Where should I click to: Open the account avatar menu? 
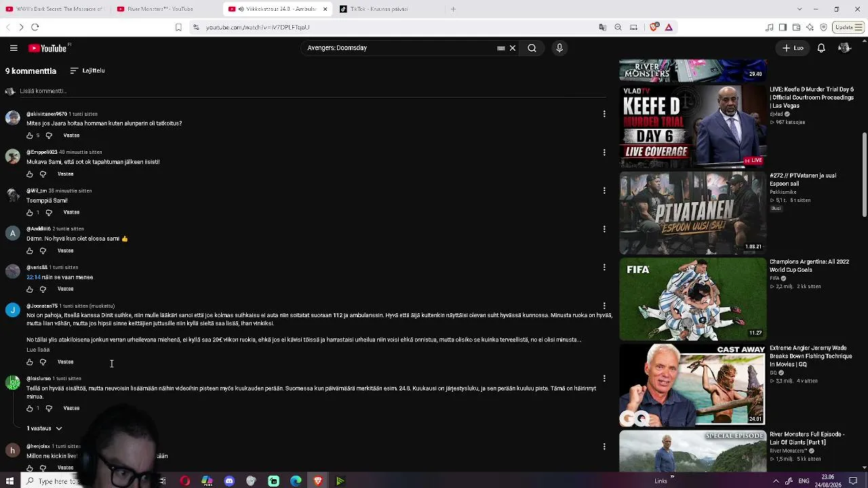coord(844,48)
